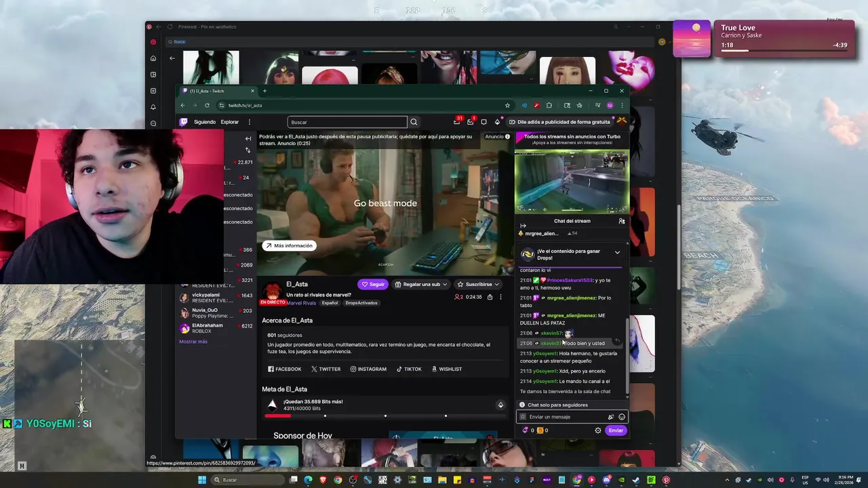Collapse the followed channels sidebar arrow

coord(248,138)
